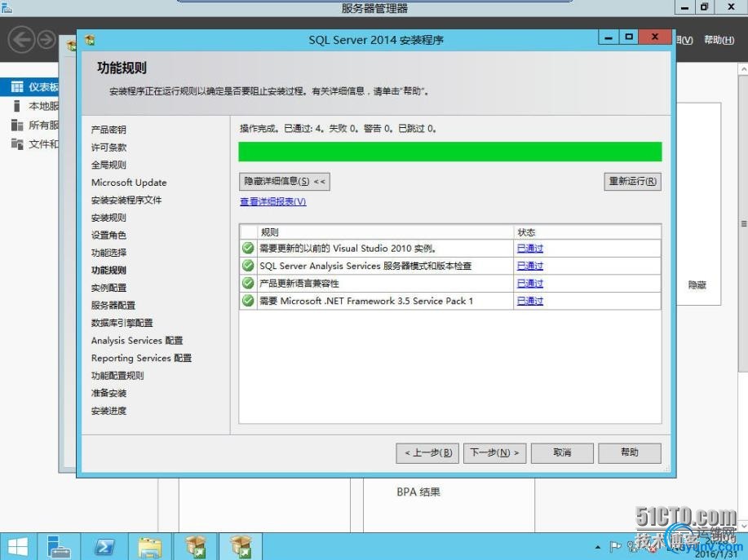
Task: Open 已通过 link for Analysis Services rule
Action: click(530, 266)
